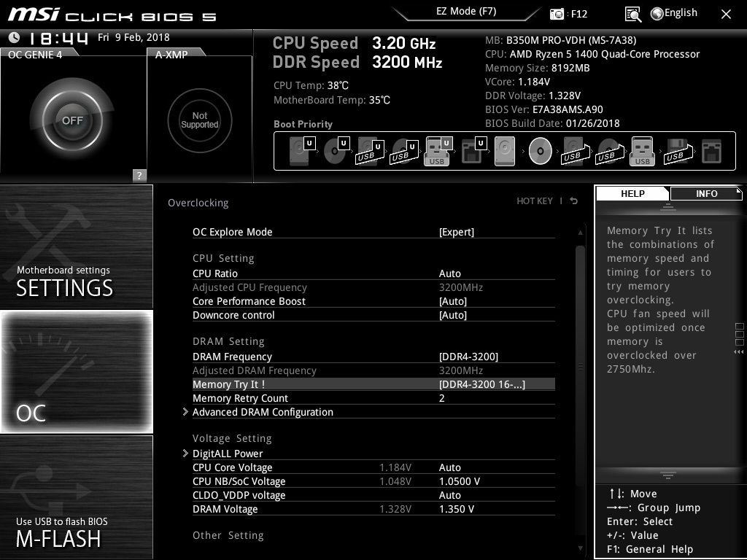Open Memory Try It DDR4-3200 dropdown
Image resolution: width=747 pixels, height=560 pixels.
(481, 384)
